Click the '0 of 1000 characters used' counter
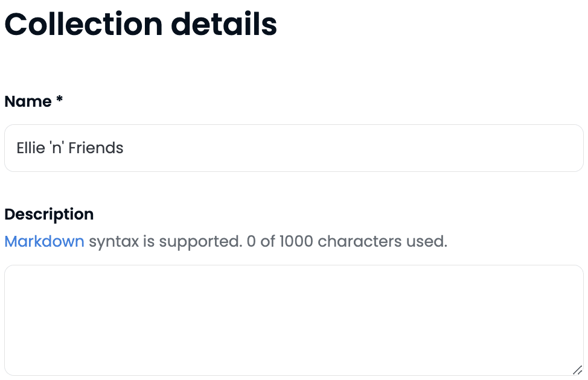The width and height of the screenshot is (588, 380). pyautogui.click(x=347, y=242)
